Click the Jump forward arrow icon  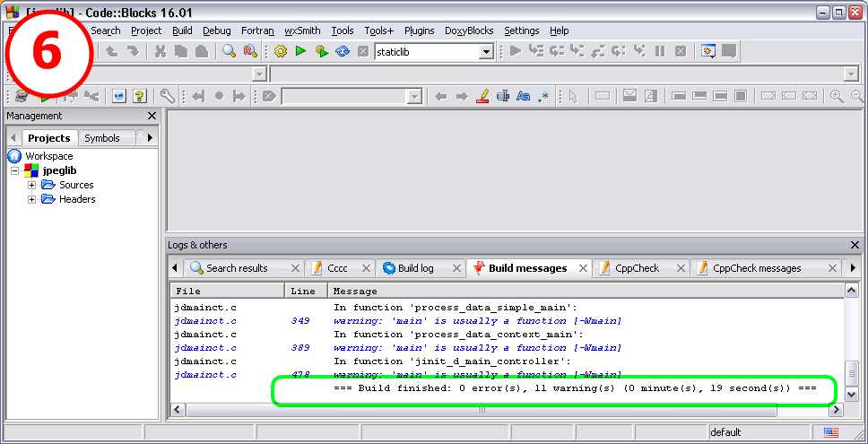pos(239,96)
